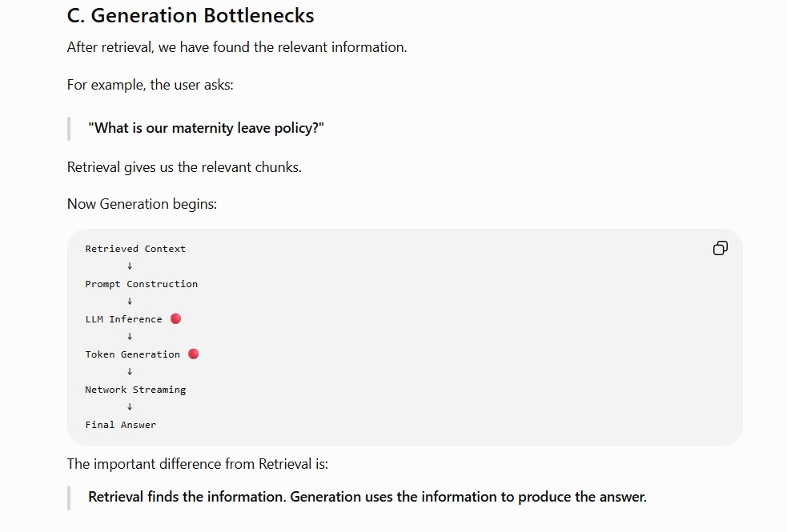This screenshot has width=787, height=532.
Task: Click the LLM Inference step label
Action: [123, 319]
